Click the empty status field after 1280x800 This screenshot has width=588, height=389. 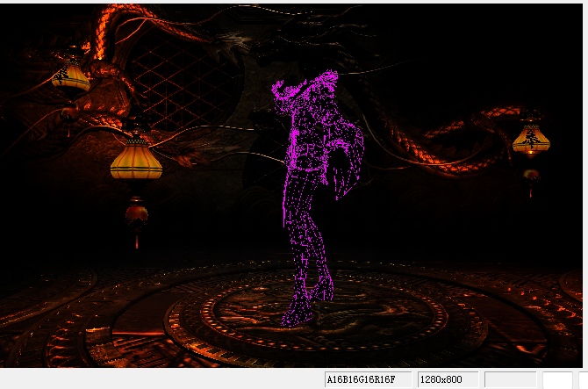511,379
